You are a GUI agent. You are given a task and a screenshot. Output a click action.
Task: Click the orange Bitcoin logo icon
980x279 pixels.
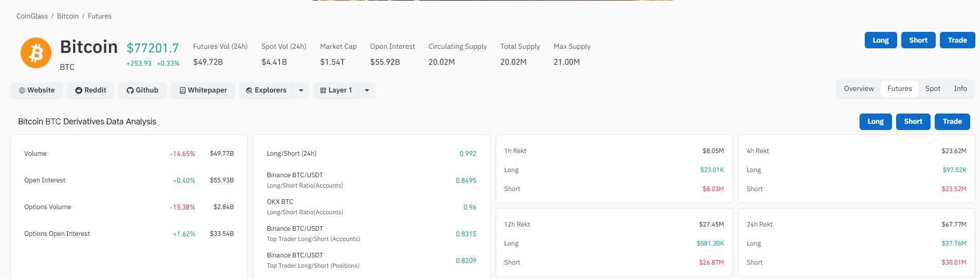(x=36, y=53)
